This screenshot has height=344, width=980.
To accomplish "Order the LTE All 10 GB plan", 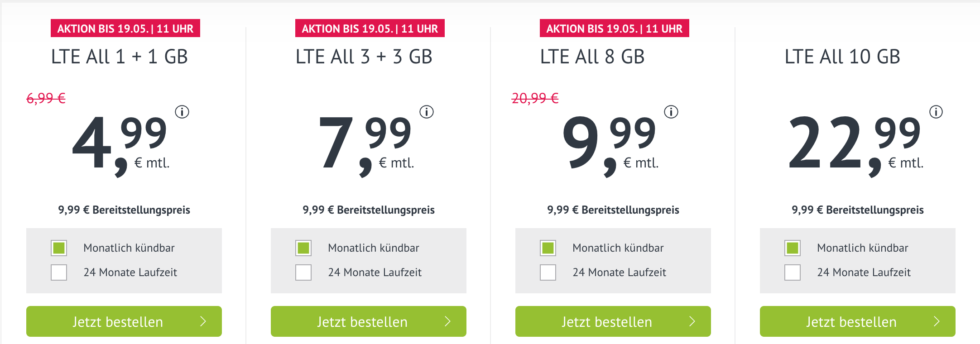I will click(858, 321).
